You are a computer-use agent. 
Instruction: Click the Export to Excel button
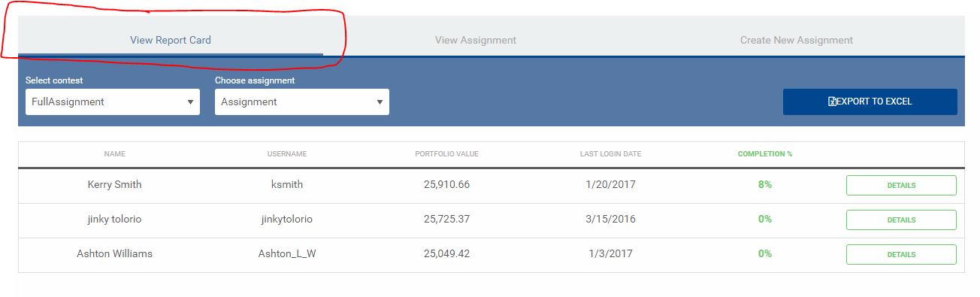pyautogui.click(x=870, y=102)
